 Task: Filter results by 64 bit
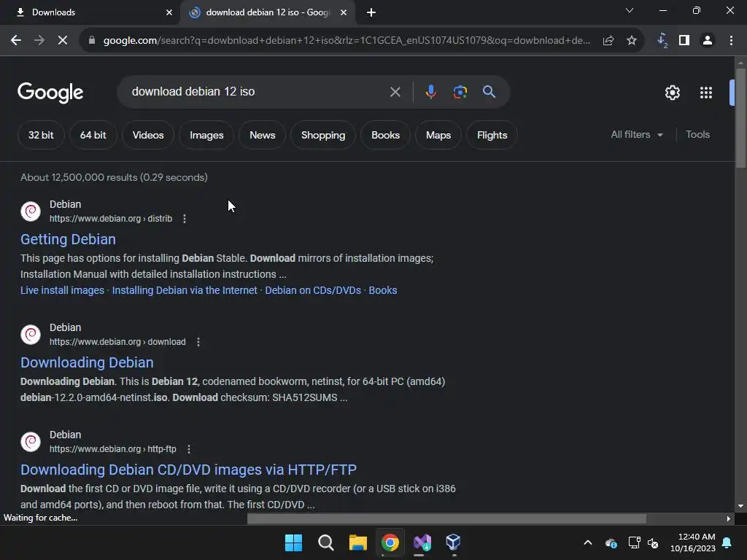pyautogui.click(x=93, y=135)
